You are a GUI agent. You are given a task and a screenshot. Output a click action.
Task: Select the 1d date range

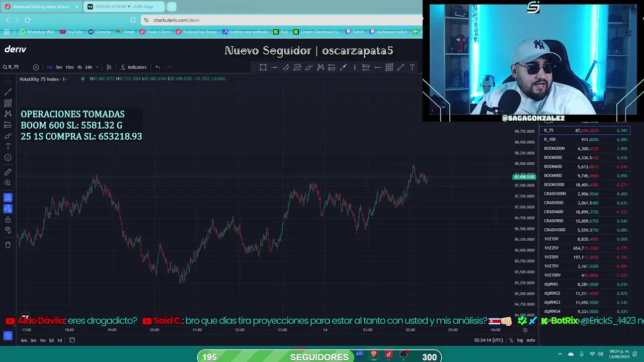tap(59, 340)
